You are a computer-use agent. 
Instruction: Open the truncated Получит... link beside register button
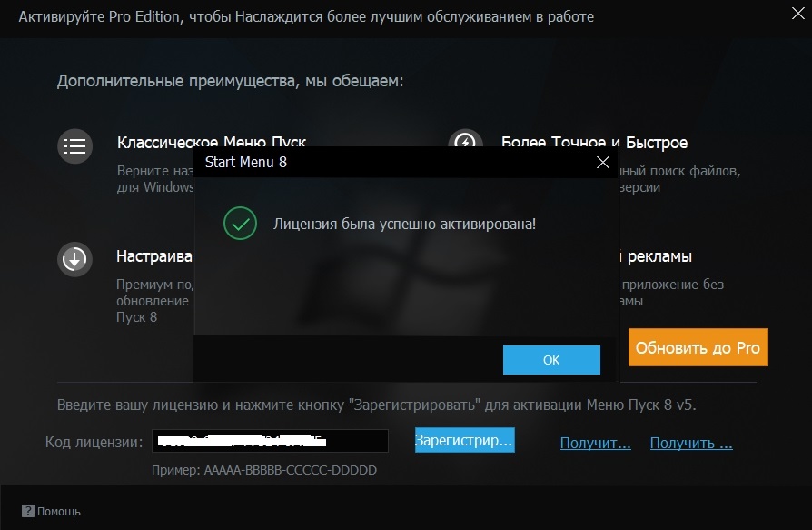pyautogui.click(x=596, y=443)
